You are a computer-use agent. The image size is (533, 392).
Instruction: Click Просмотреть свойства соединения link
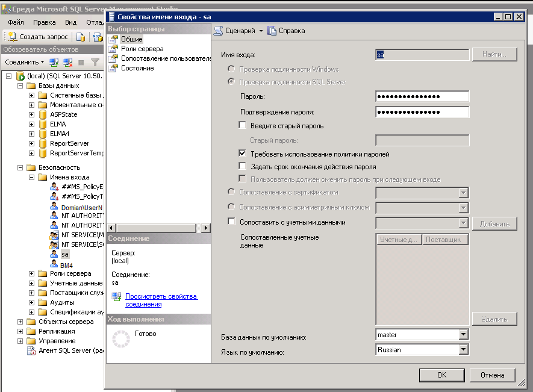click(x=161, y=300)
